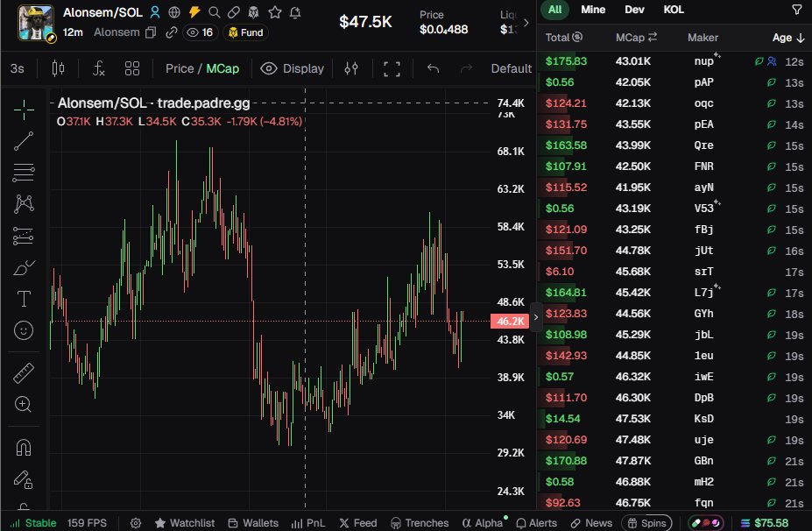This screenshot has width=812, height=531.
Task: Click the $164.81 trade total
Action: pyautogui.click(x=566, y=293)
